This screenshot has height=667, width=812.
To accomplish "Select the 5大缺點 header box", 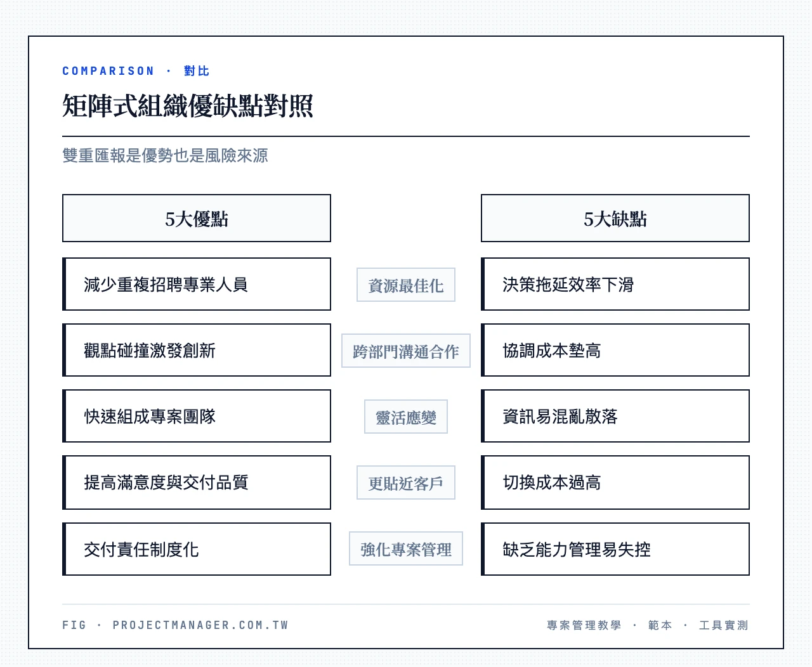I will 615,218.
